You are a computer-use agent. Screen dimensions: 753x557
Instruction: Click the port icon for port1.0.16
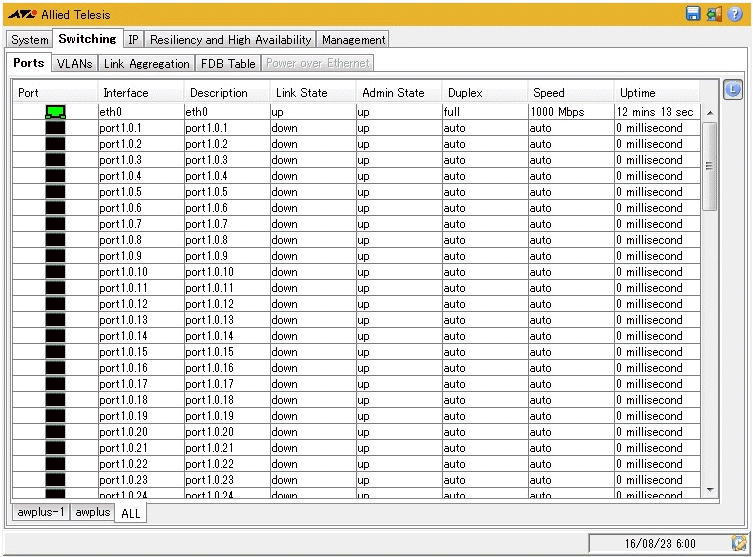[55, 368]
